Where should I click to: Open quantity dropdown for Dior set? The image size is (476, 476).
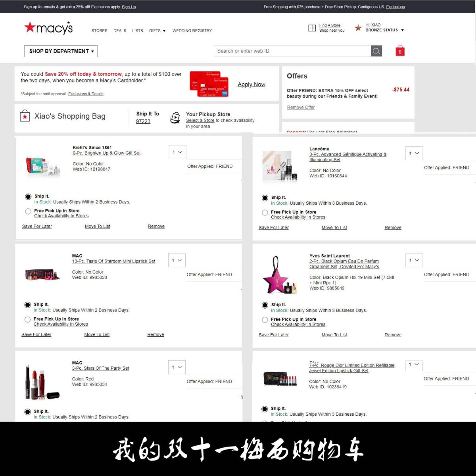pyautogui.click(x=414, y=365)
